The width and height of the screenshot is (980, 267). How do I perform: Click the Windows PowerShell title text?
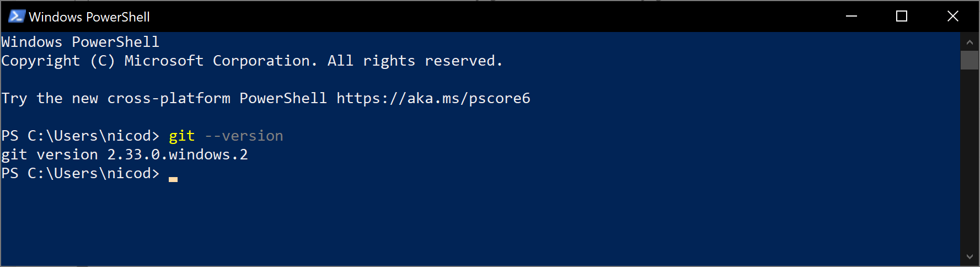pos(89,17)
